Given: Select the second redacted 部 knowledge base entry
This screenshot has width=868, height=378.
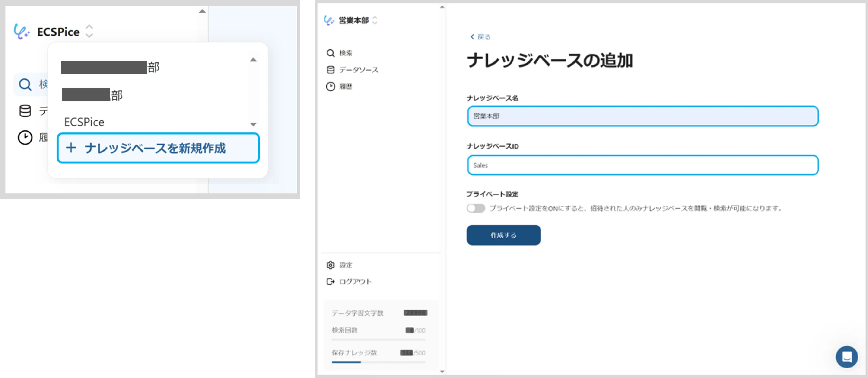Looking at the screenshot, I should click(92, 95).
